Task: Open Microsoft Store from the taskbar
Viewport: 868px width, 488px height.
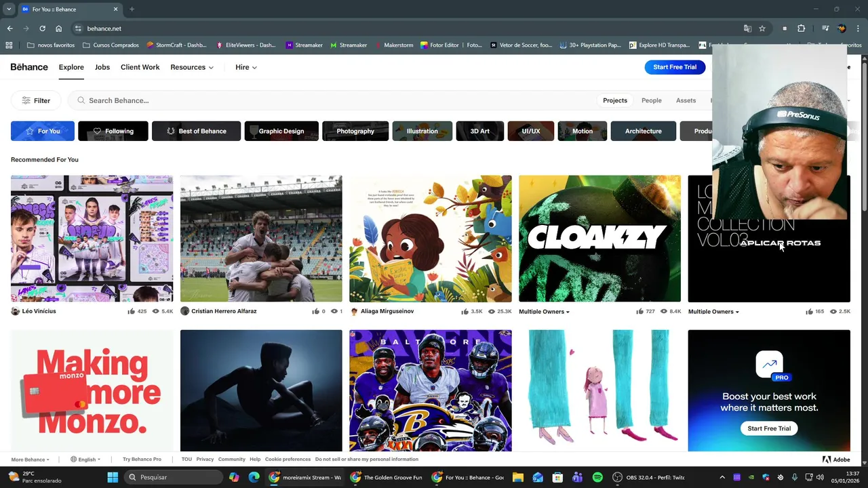Action: (x=557, y=477)
